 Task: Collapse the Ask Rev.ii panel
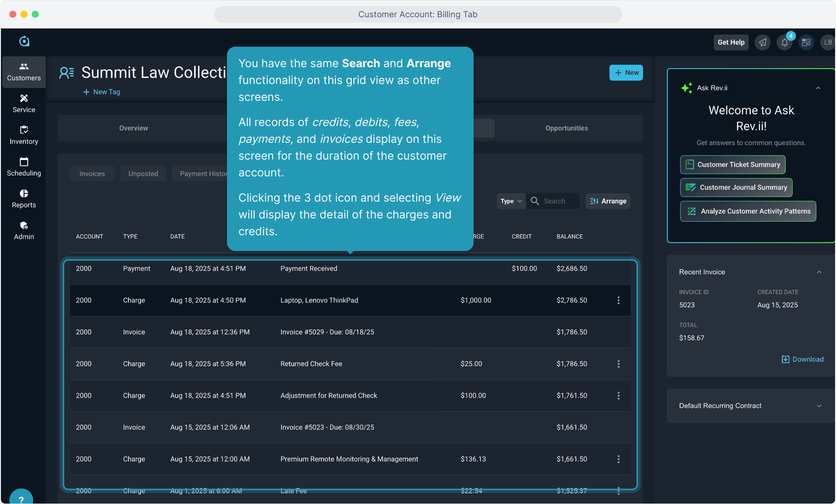pyautogui.click(x=818, y=88)
